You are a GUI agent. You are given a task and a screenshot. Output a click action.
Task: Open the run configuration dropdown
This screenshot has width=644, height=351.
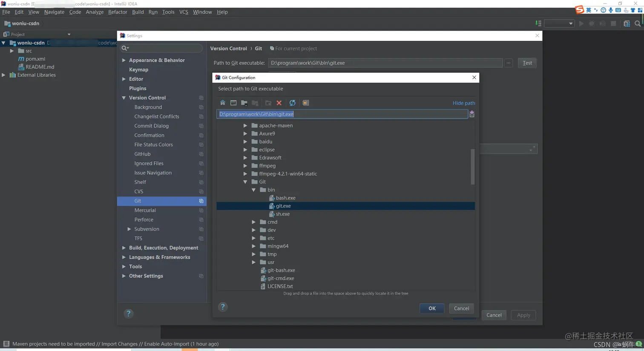[560, 23]
